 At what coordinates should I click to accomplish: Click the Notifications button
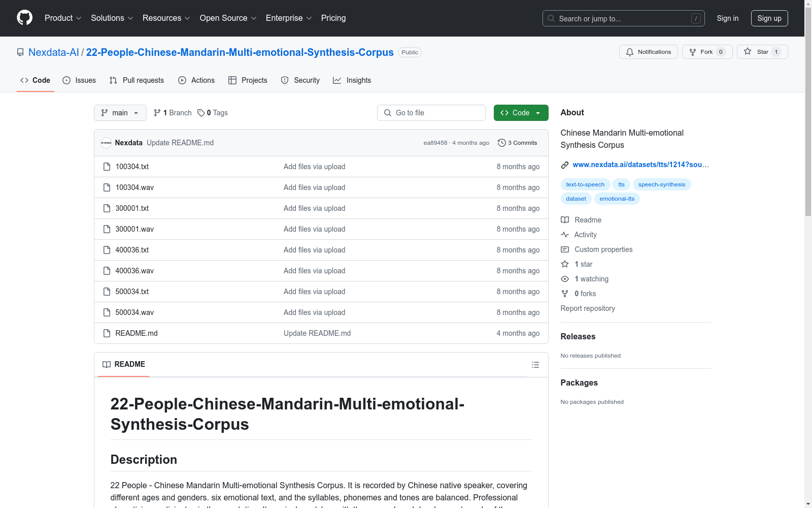[x=649, y=52]
